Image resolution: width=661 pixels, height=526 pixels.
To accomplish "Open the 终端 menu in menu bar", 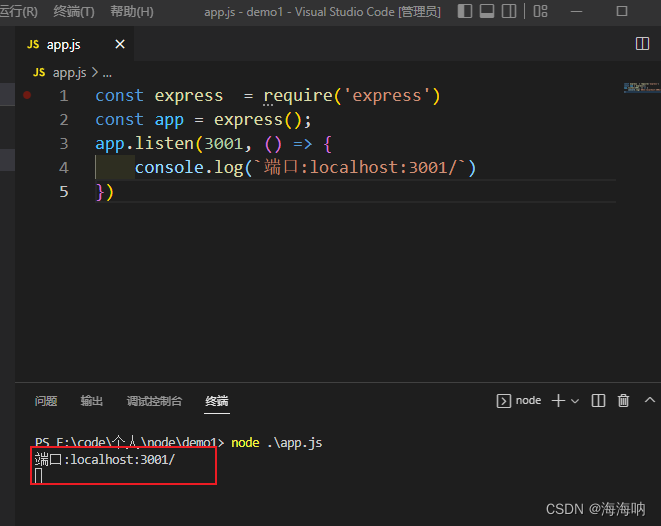I will point(73,12).
